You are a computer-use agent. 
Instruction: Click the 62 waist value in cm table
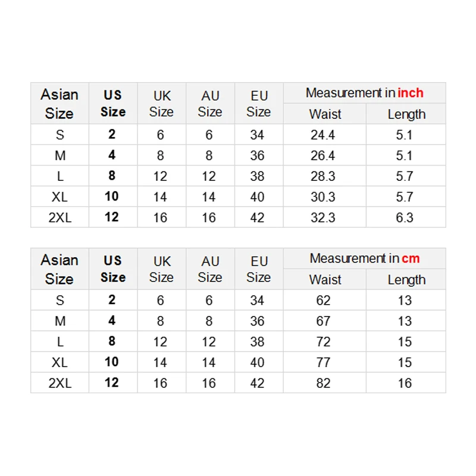(x=323, y=300)
